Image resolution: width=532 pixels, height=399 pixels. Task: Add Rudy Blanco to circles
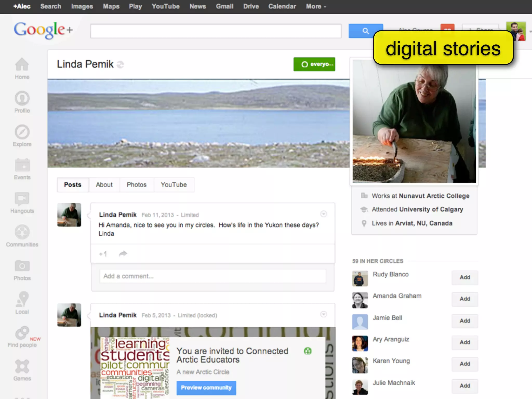coord(464,277)
